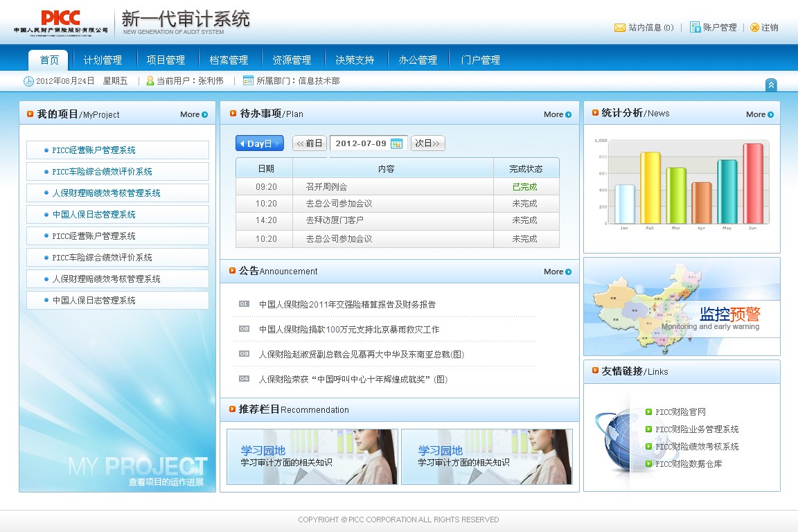This screenshot has height=532, width=798.
Task: Go to next day with 次日 button
Action: coord(427,143)
